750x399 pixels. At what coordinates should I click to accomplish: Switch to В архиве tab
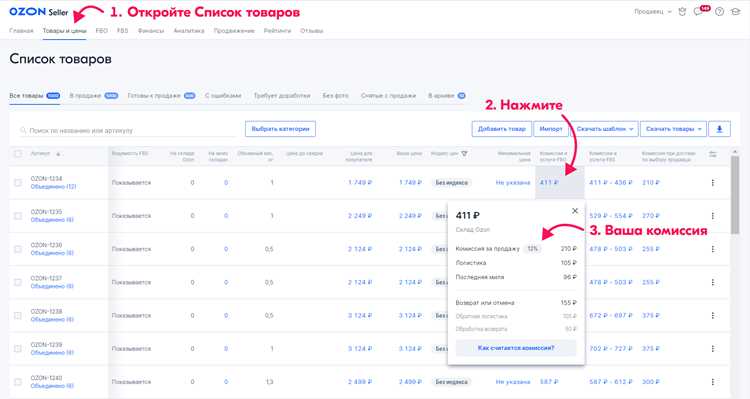[447, 96]
